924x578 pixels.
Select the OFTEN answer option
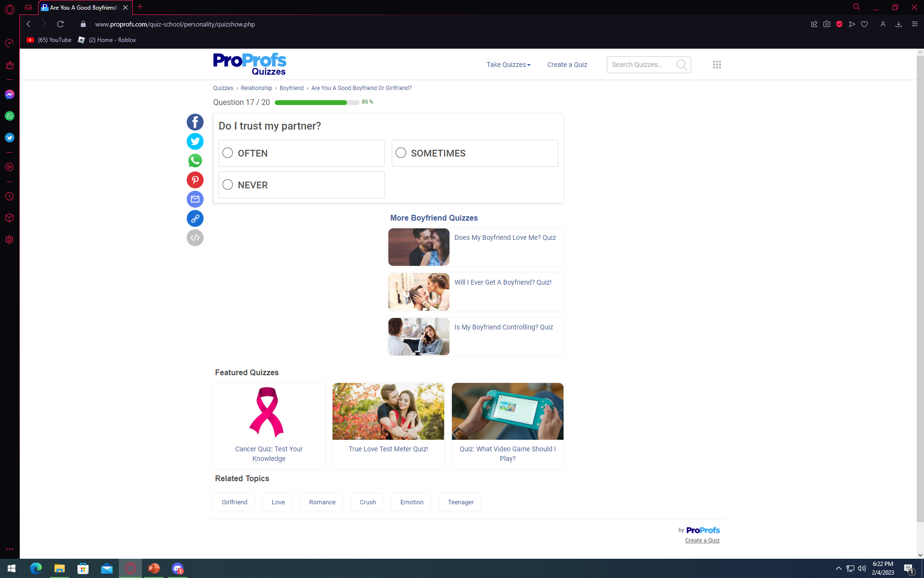pyautogui.click(x=228, y=153)
